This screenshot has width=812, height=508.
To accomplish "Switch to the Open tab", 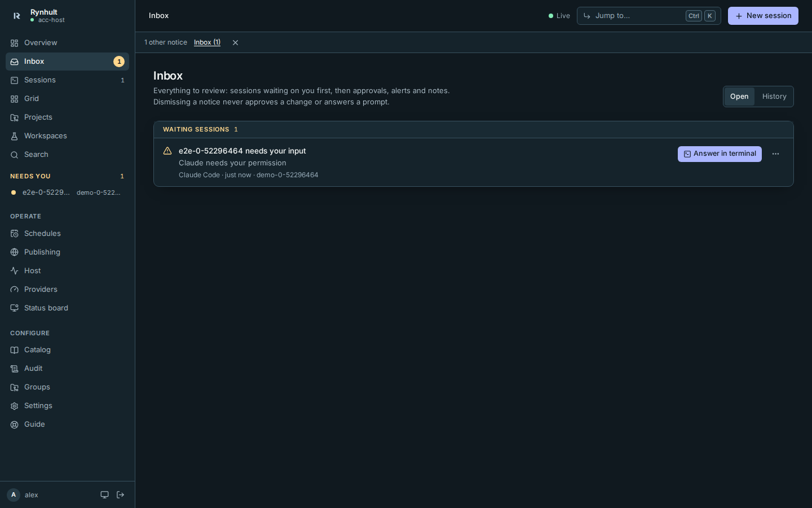I will click(x=739, y=97).
